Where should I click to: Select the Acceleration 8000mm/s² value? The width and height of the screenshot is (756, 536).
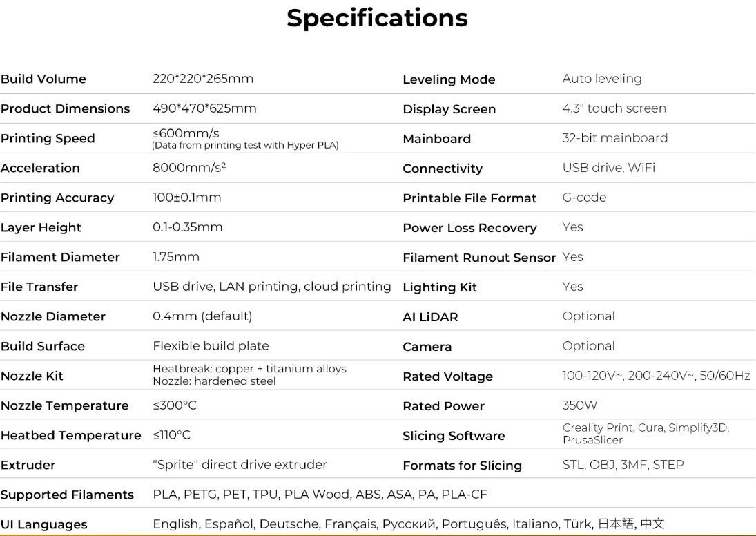[189, 168]
